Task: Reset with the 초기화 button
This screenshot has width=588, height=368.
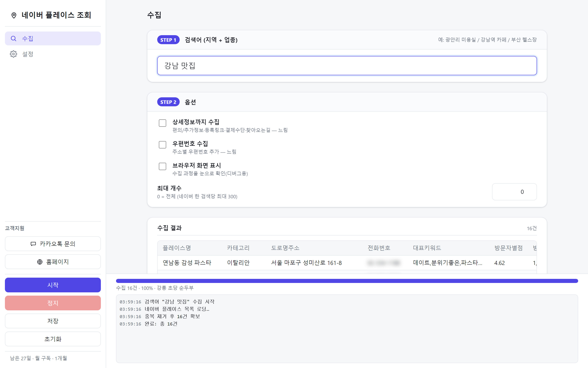Action: pos(53,339)
